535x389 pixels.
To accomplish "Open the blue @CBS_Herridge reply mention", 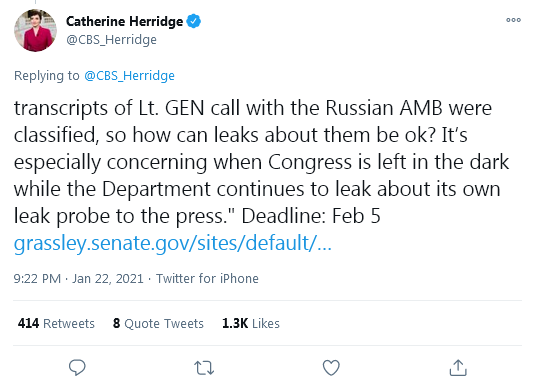I will pos(129,75).
